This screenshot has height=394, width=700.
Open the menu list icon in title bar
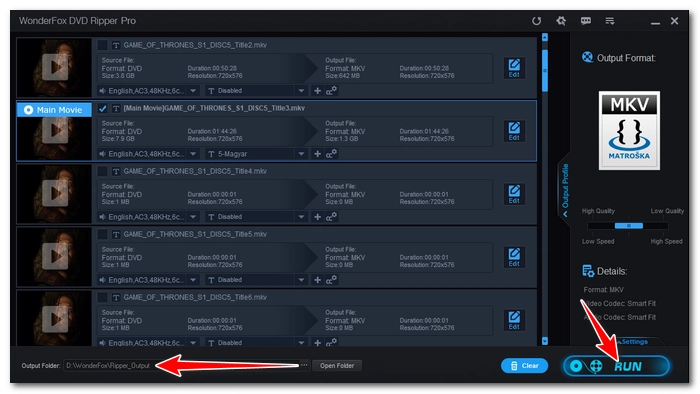coord(610,21)
